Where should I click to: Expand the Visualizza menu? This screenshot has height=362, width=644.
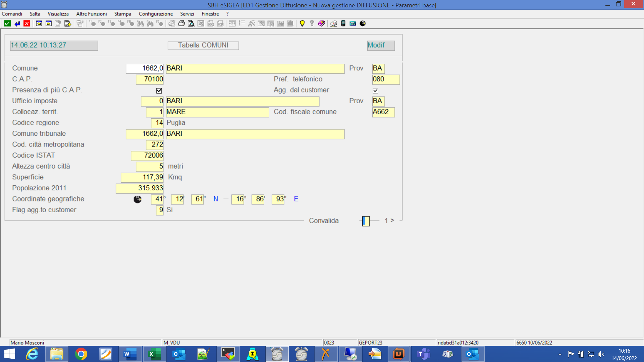(x=58, y=14)
